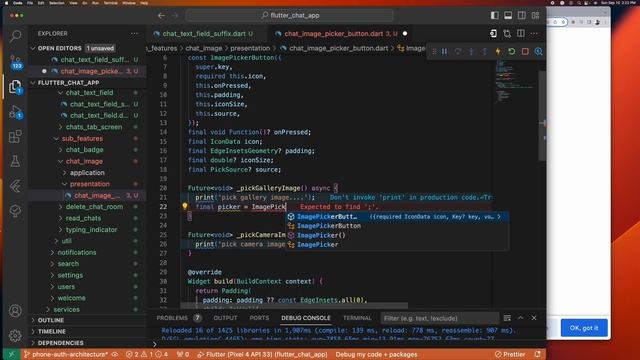Image resolution: width=640 pixels, height=360 pixels.
Task: Select the Explorer icon in activity bar
Action: 16,87
